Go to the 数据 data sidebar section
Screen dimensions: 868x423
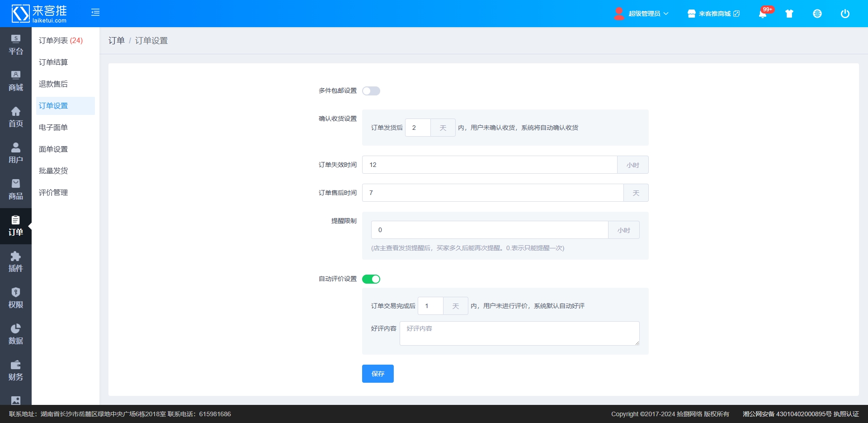16,335
